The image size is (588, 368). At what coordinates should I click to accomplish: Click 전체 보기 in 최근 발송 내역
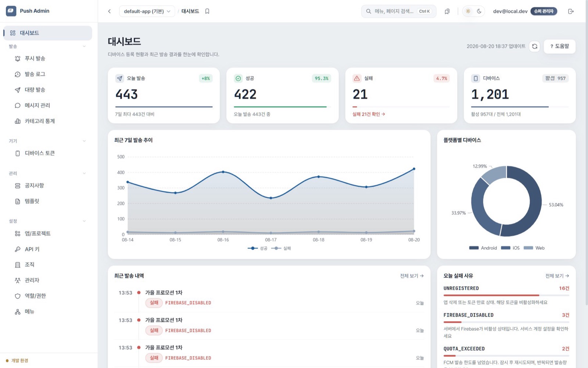click(x=412, y=276)
